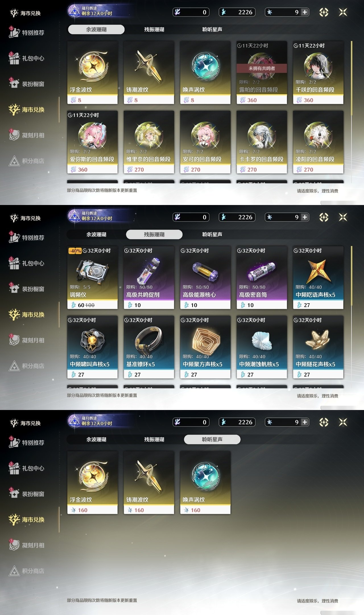
Task: Pick 浮金波纹 priced at 160
Action: click(92, 483)
